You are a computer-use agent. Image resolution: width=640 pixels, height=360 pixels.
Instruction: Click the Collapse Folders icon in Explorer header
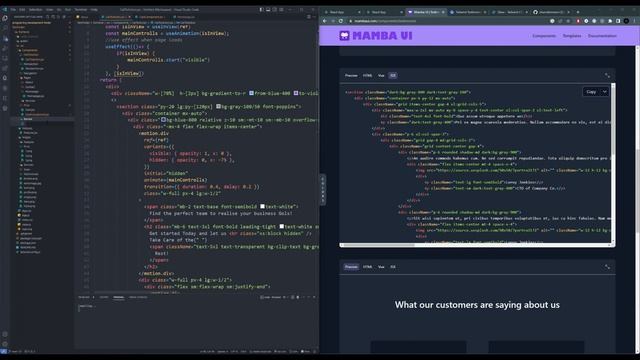coord(64,17)
